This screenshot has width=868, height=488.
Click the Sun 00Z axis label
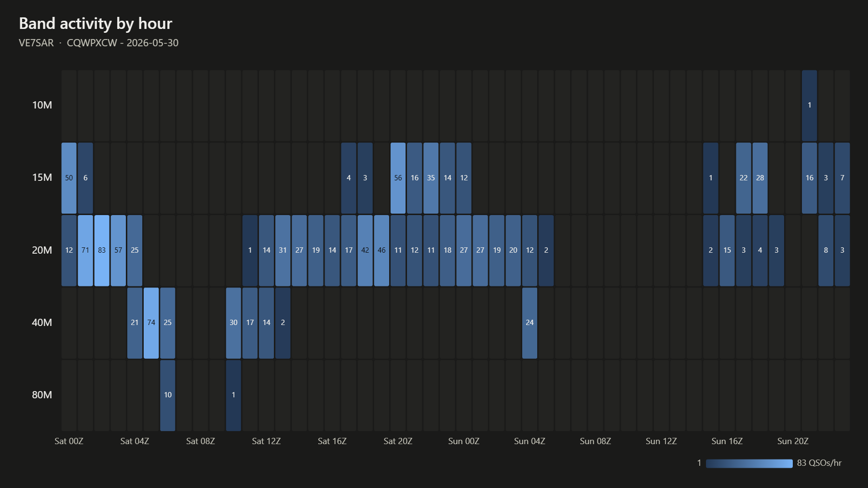pyautogui.click(x=464, y=441)
